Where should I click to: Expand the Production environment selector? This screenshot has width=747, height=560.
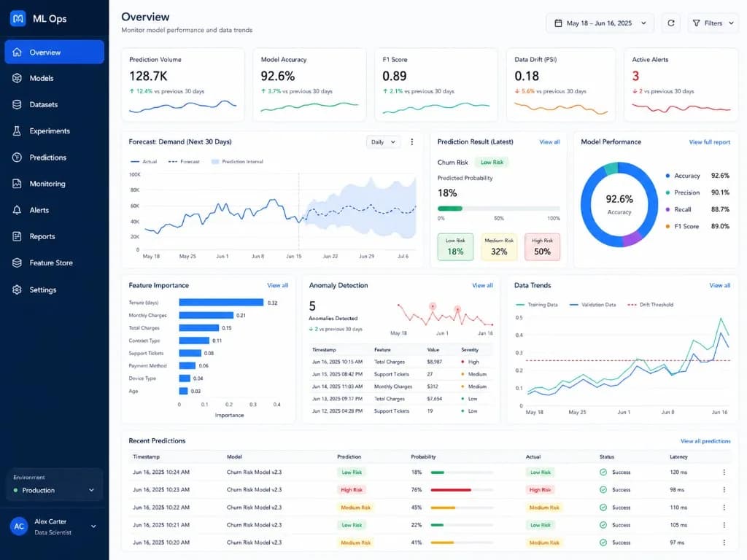(x=54, y=490)
